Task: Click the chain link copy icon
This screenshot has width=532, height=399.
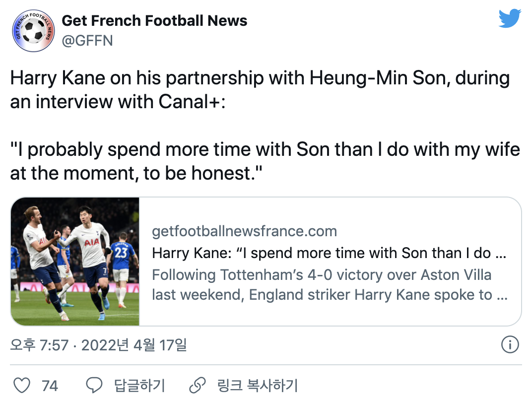Action: [198, 385]
